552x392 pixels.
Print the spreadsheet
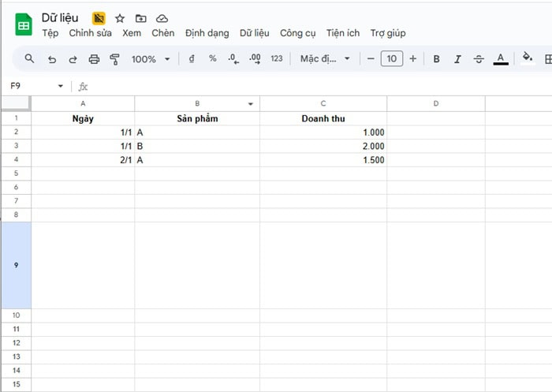[95, 59]
